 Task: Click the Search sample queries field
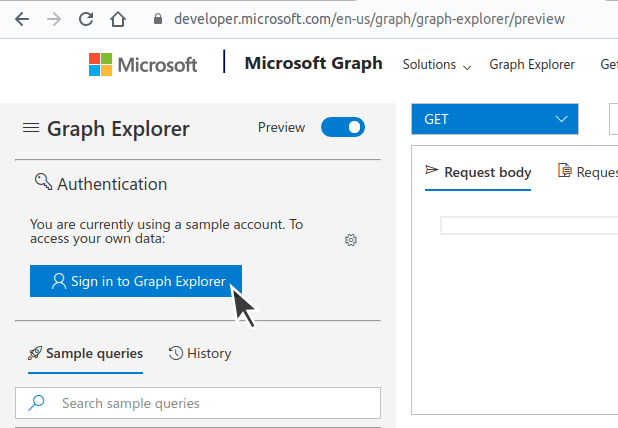click(x=198, y=403)
